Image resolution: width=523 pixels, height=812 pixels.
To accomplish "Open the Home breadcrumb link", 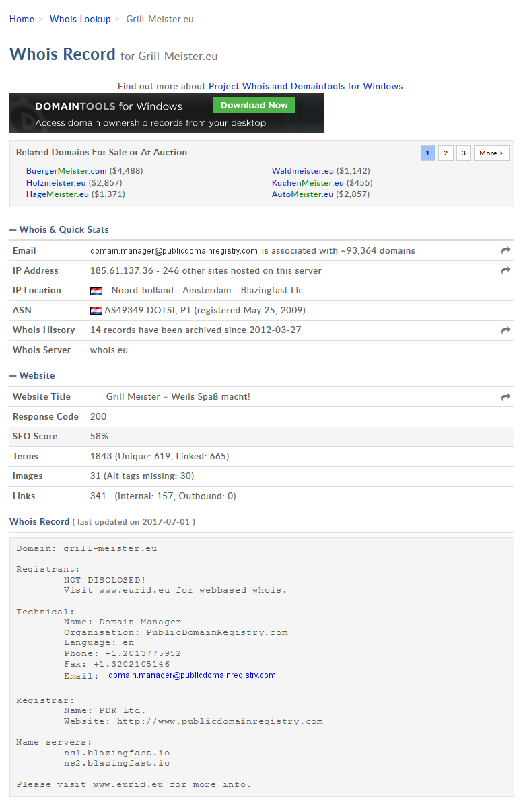I will [22, 19].
